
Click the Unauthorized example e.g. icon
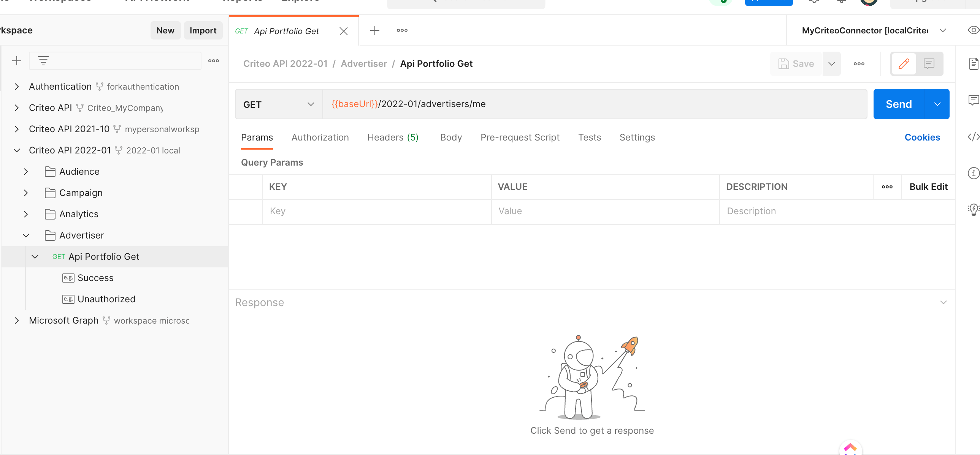click(68, 299)
